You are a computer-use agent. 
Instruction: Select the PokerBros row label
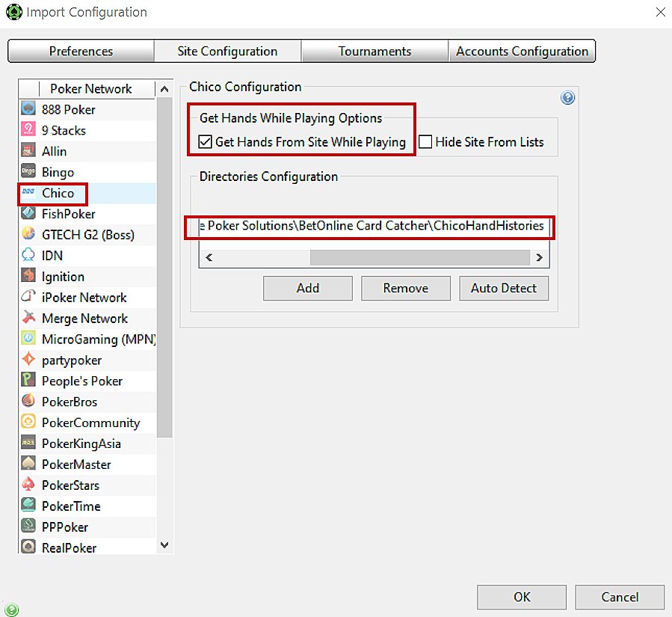(70, 402)
